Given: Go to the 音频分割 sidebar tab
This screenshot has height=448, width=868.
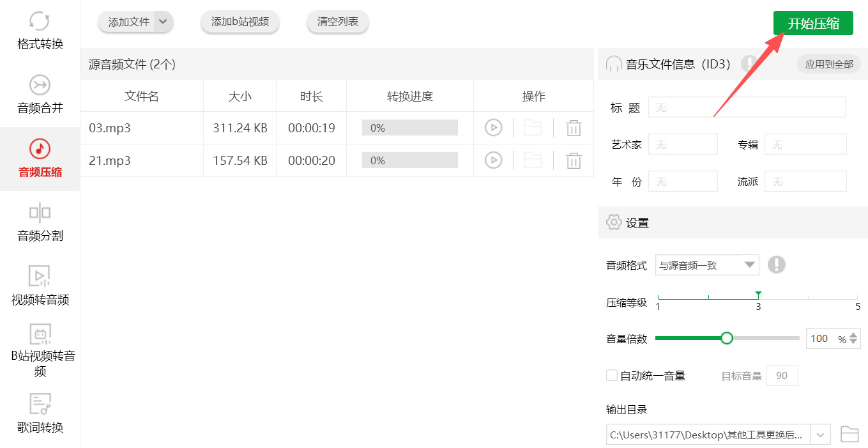Looking at the screenshot, I should coord(40,222).
